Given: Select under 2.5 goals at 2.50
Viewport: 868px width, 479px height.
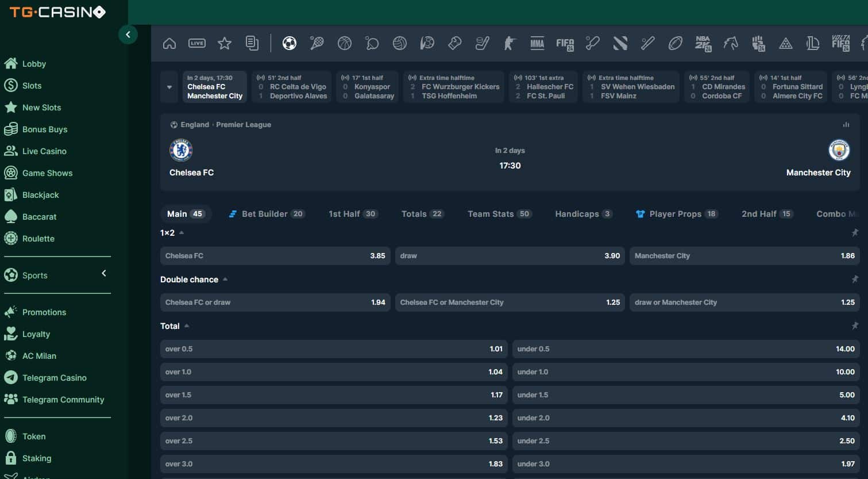Looking at the screenshot, I should pos(686,441).
